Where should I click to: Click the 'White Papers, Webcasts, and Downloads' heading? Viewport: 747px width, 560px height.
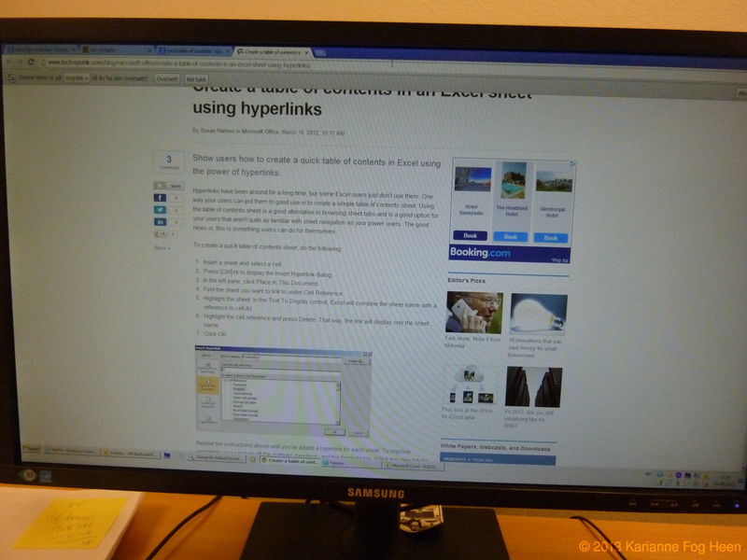pos(495,448)
